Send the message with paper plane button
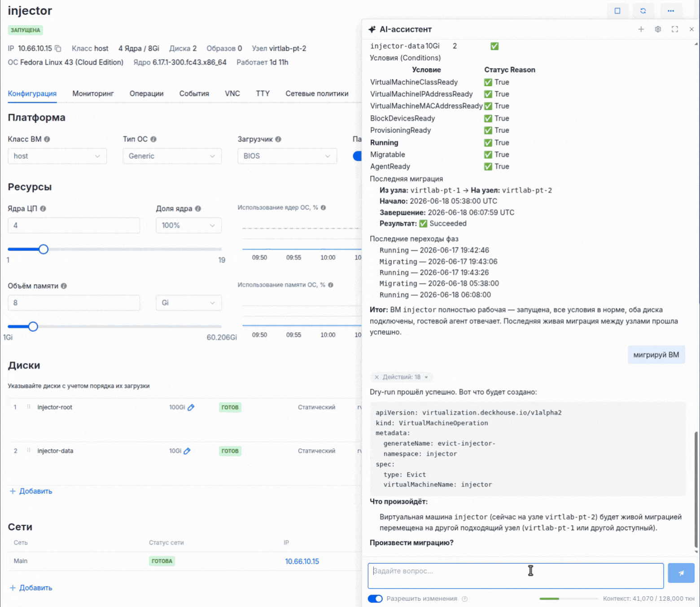The width and height of the screenshot is (700, 607). coord(681,573)
